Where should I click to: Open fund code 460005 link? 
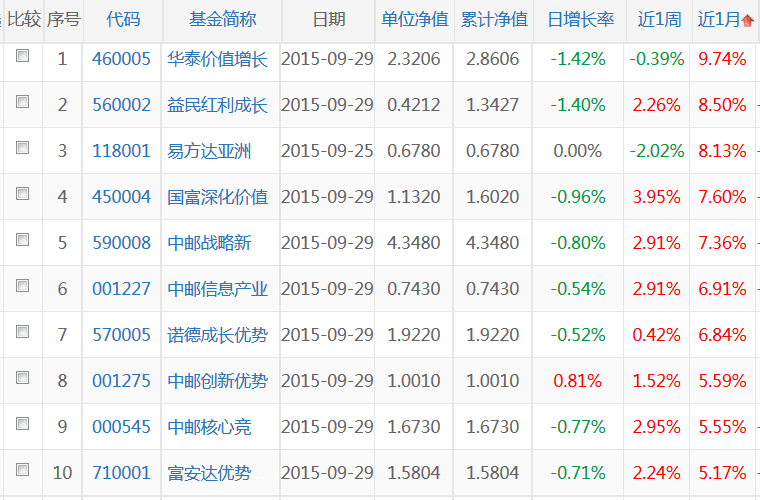pyautogui.click(x=121, y=59)
